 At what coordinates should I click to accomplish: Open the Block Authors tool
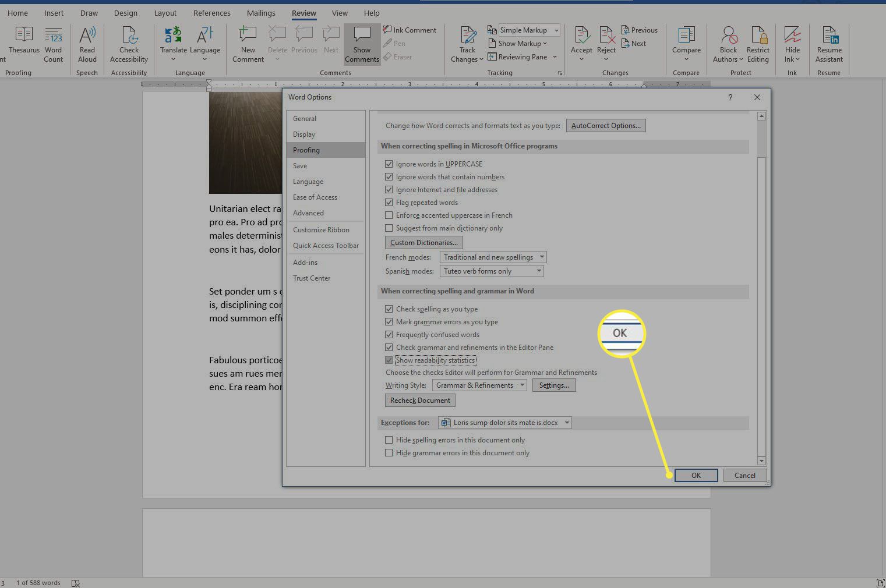pos(728,44)
